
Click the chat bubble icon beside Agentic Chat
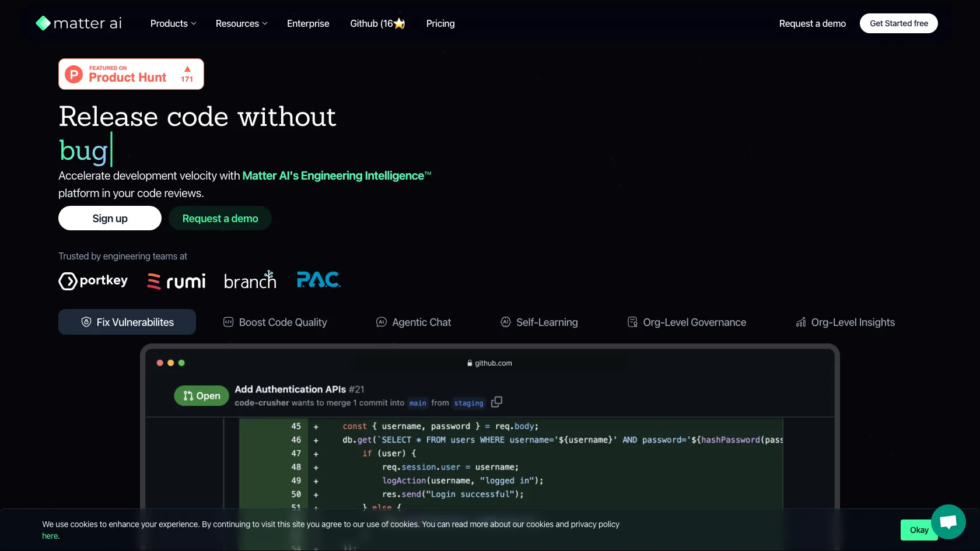pyautogui.click(x=381, y=322)
